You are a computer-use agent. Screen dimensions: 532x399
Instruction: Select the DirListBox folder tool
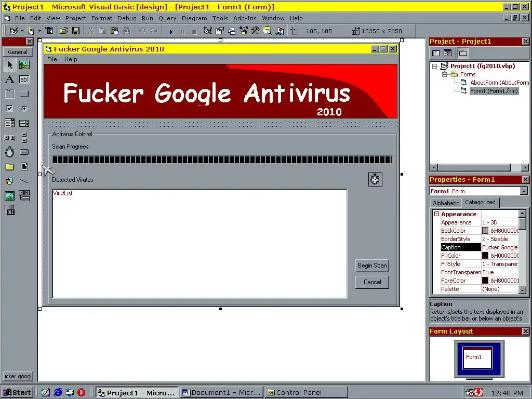pyautogui.click(x=10, y=167)
